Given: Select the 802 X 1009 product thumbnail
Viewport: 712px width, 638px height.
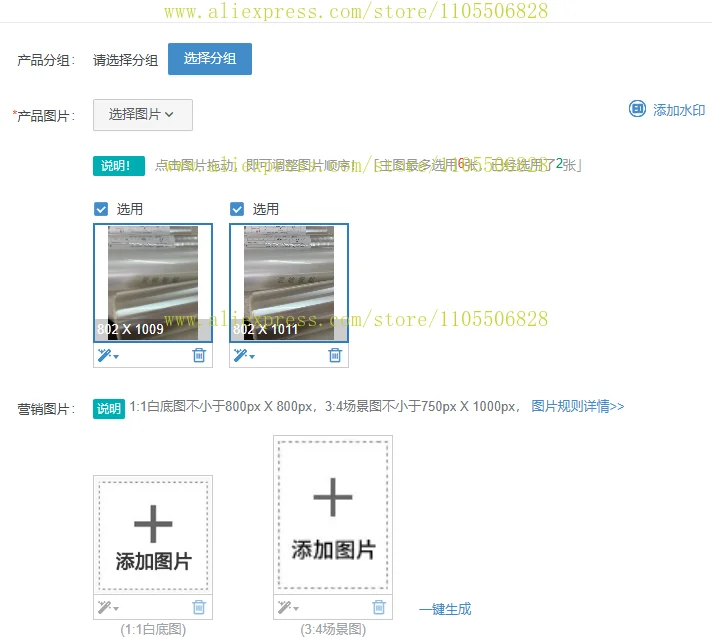Looking at the screenshot, I should [153, 282].
